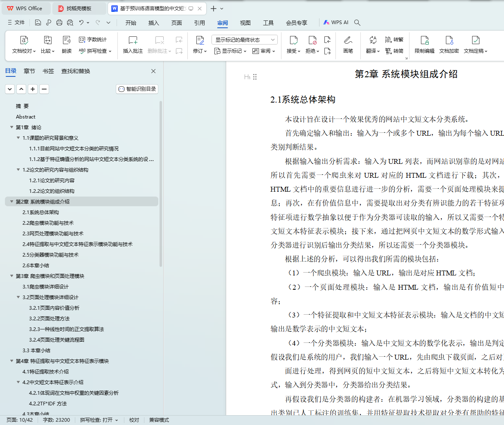Click the 校对 status bar entry
The height and width of the screenshot is (425, 504).
coord(134,420)
